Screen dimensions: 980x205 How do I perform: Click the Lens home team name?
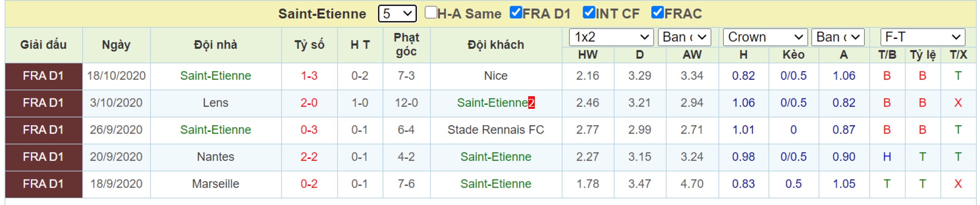point(215,103)
